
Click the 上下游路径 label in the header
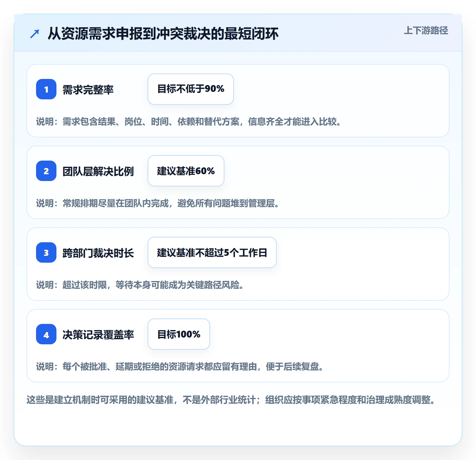click(426, 31)
